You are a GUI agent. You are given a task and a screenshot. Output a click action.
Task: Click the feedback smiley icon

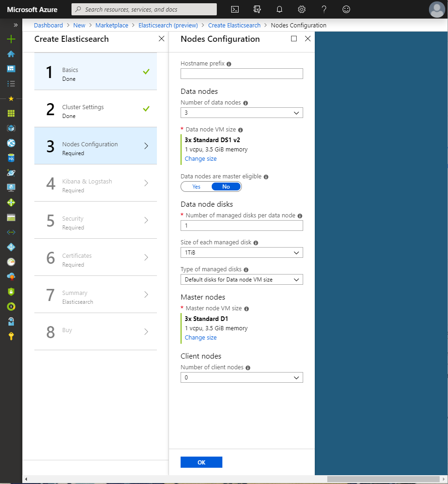[x=346, y=9]
